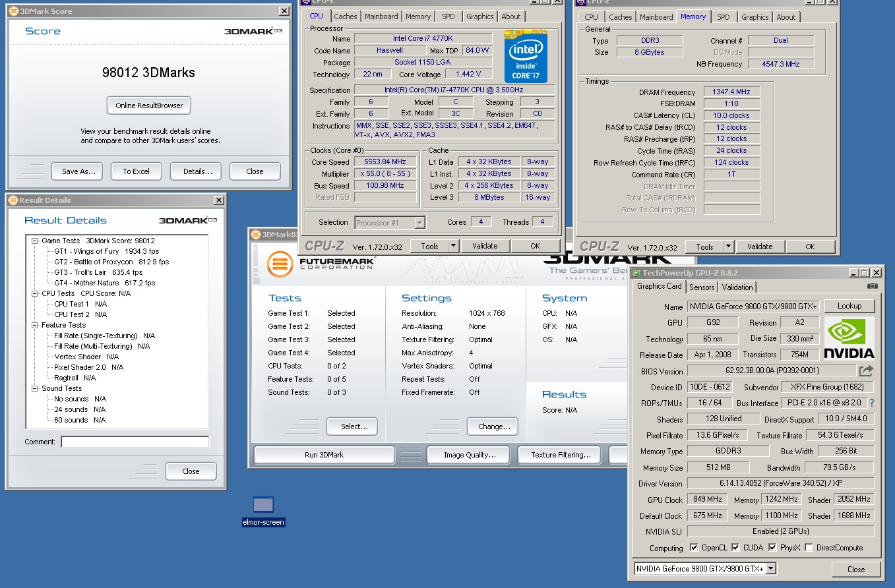
Task: Select the elmor-screen desktop icon
Action: click(263, 512)
